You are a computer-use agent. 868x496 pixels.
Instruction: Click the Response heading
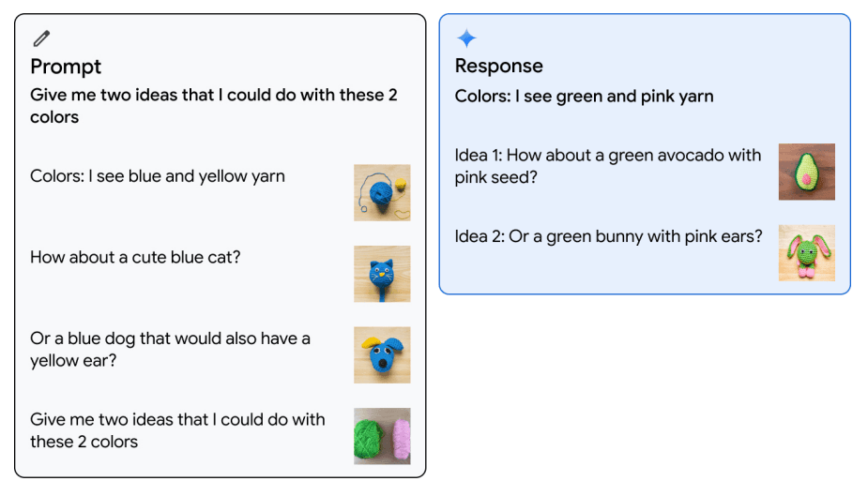(x=498, y=66)
